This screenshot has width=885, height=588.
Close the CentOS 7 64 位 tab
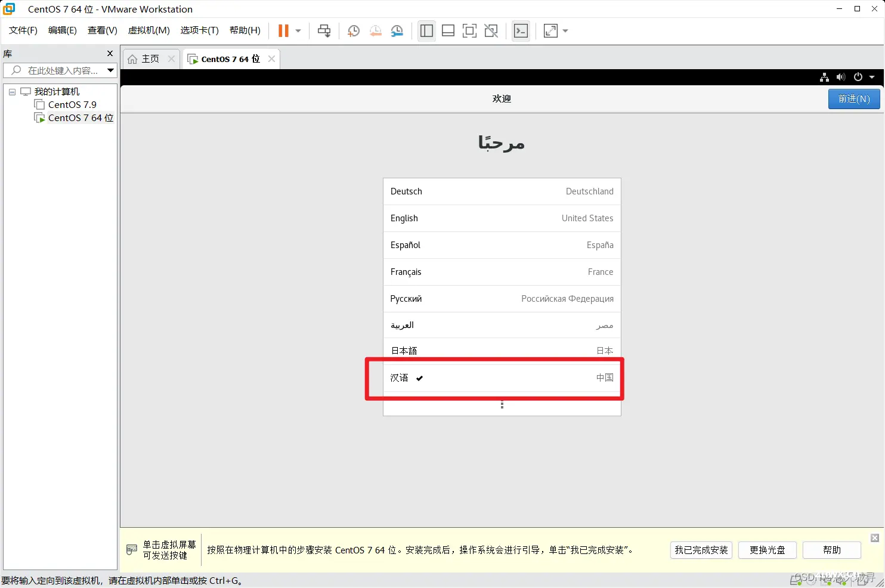pyautogui.click(x=271, y=58)
